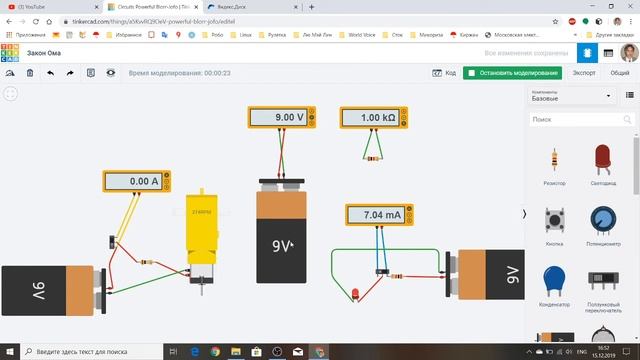
Task: Select the Светодиод component
Action: [x=603, y=165]
